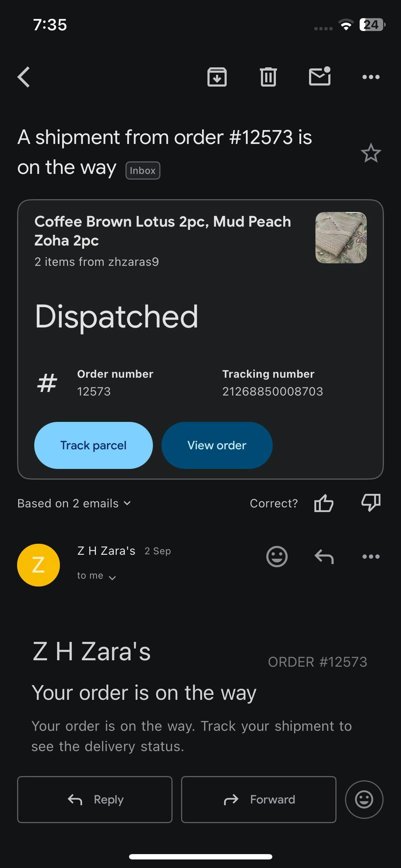Tap the product fabric thumbnail

coord(341,238)
